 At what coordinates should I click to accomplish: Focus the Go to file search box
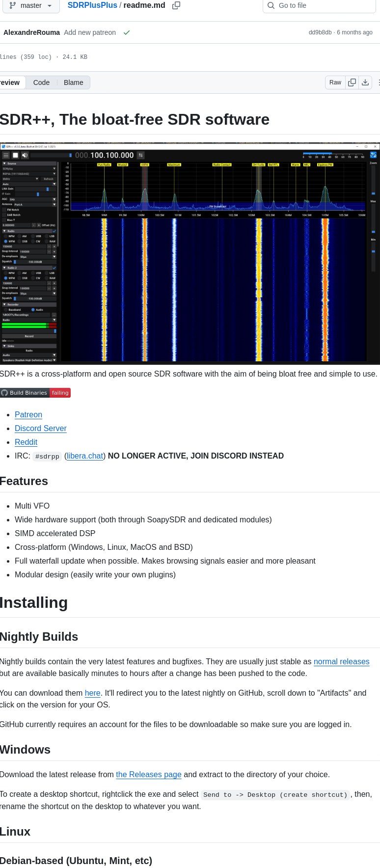click(319, 5)
